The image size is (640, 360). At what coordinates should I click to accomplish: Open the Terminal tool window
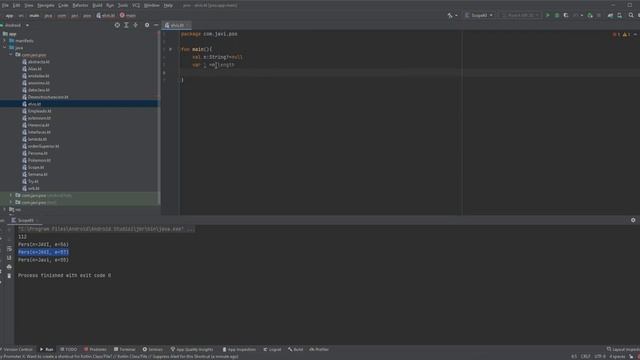pyautogui.click(x=124, y=349)
